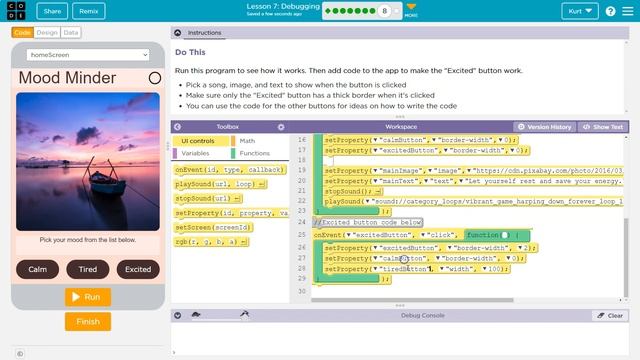Click the circle icon beside Mood Minder
The height and width of the screenshot is (360, 640).
tap(155, 78)
